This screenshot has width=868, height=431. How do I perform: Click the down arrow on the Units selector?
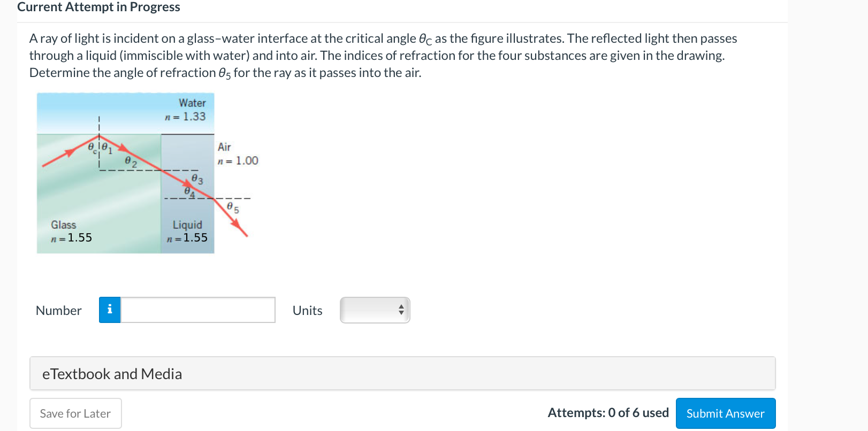click(x=401, y=313)
